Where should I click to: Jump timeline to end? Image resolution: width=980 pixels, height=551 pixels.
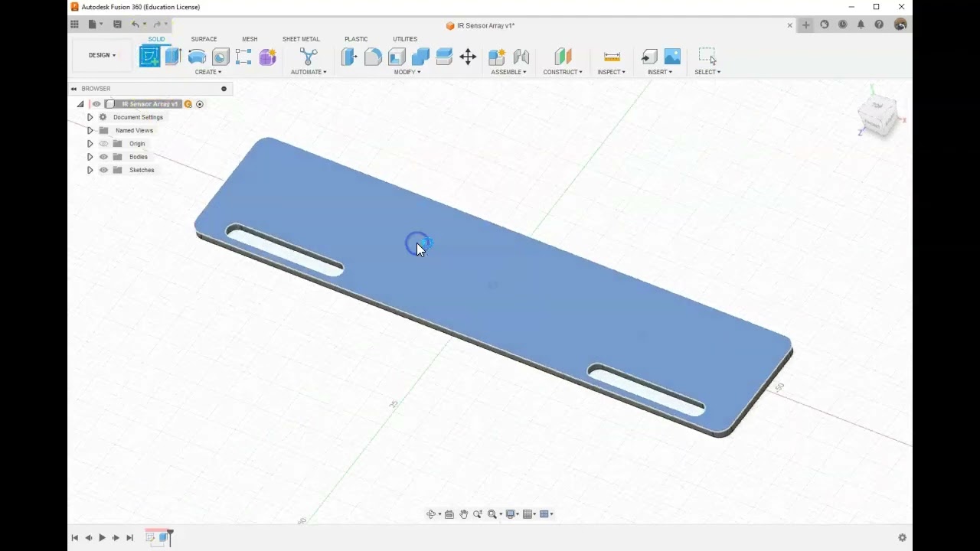point(129,538)
